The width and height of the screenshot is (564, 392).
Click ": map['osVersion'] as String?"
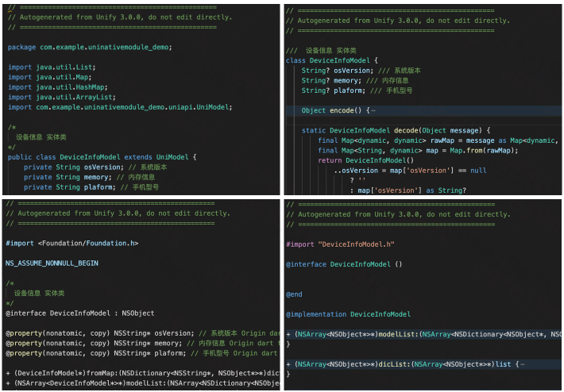(x=408, y=190)
